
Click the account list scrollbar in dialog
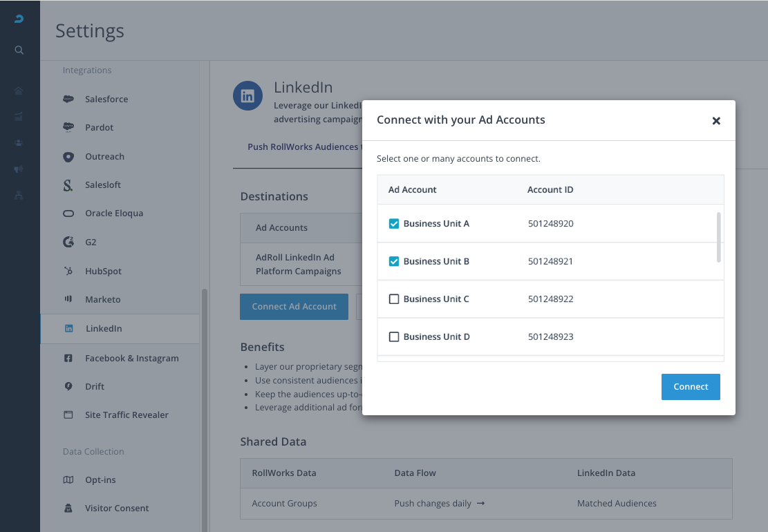click(x=719, y=237)
